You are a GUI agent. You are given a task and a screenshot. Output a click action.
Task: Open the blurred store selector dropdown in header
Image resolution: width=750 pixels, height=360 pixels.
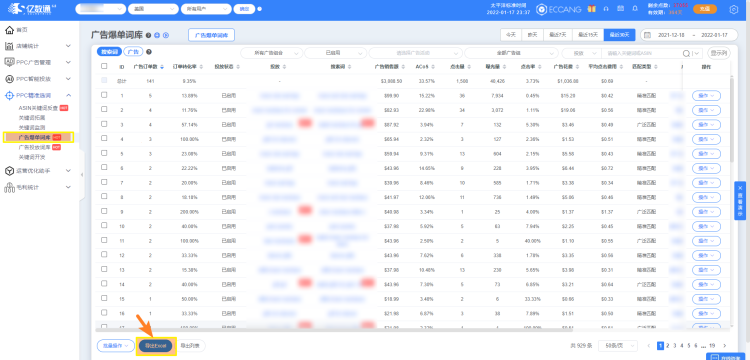tap(101, 9)
